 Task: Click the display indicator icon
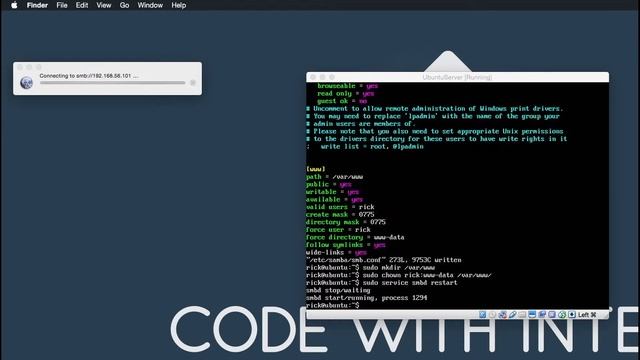tap(532, 315)
